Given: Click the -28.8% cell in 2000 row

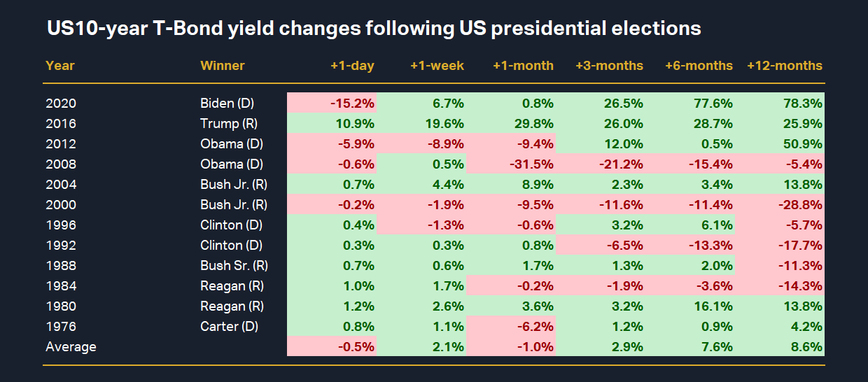Looking at the screenshot, I should coord(801,205).
